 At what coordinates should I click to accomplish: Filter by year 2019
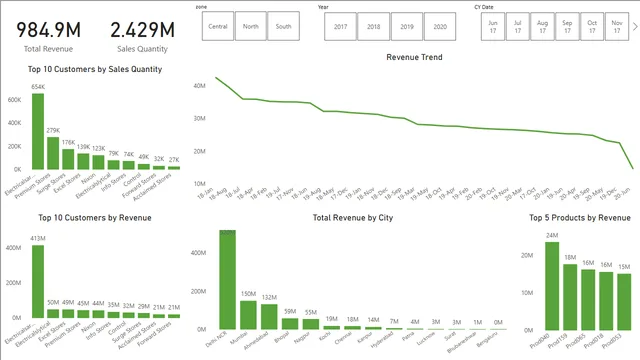point(407,27)
